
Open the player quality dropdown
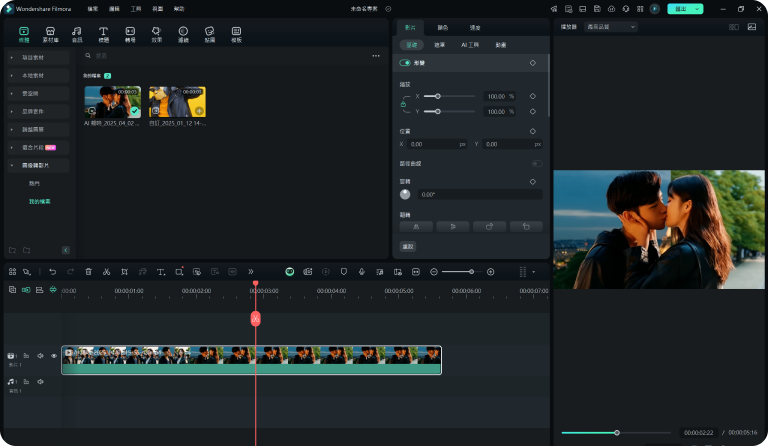pyautogui.click(x=611, y=27)
